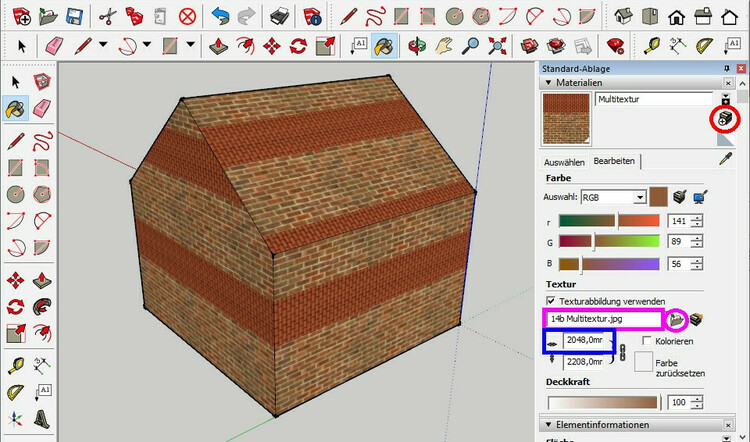Expand the Elementinformationen panel section
750x442 pixels.
(548, 424)
